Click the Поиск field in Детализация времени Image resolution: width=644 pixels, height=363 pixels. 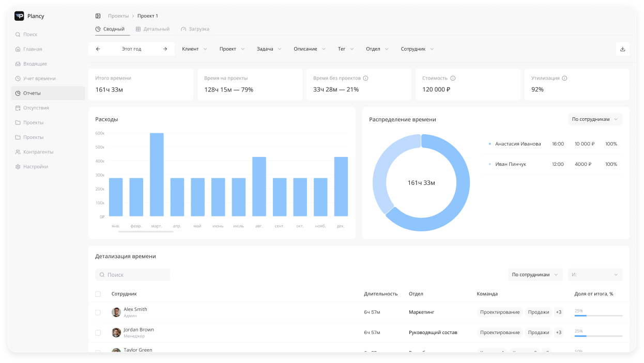point(133,275)
